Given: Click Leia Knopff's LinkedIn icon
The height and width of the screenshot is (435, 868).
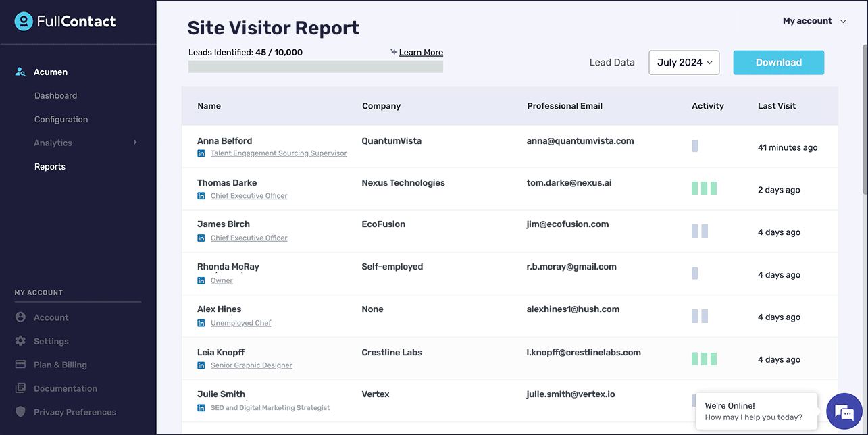Looking at the screenshot, I should tap(201, 365).
